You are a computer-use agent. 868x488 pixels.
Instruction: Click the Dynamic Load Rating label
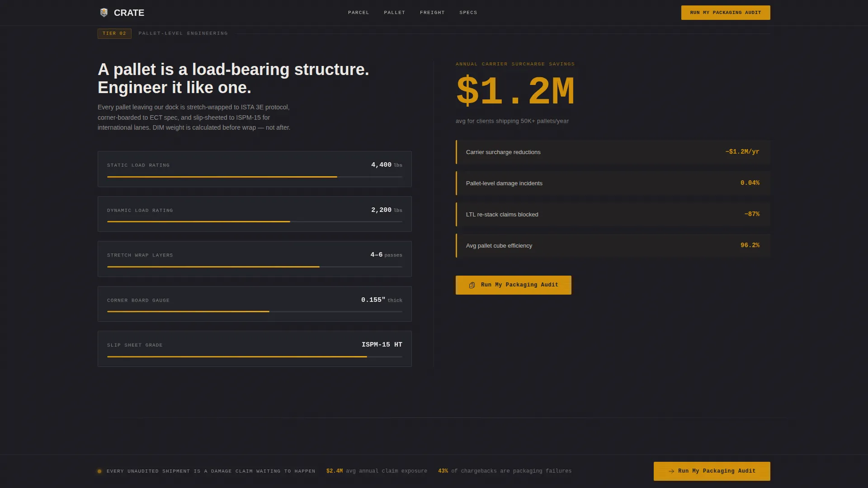tap(140, 211)
